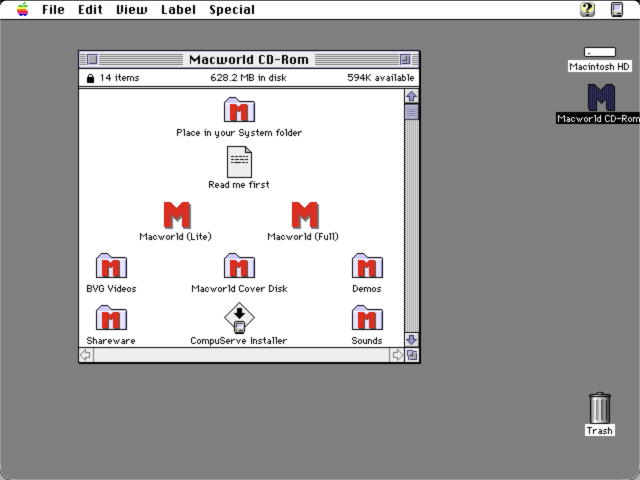Open the Apple menu

pyautogui.click(x=22, y=9)
